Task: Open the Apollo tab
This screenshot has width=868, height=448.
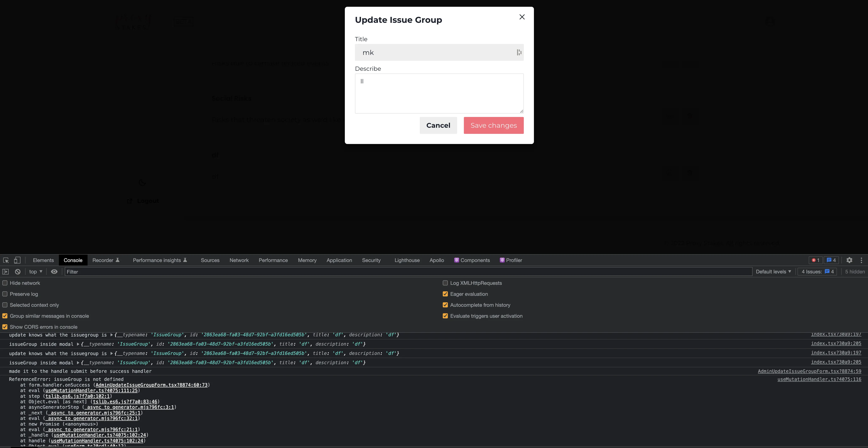Action: (x=436, y=260)
